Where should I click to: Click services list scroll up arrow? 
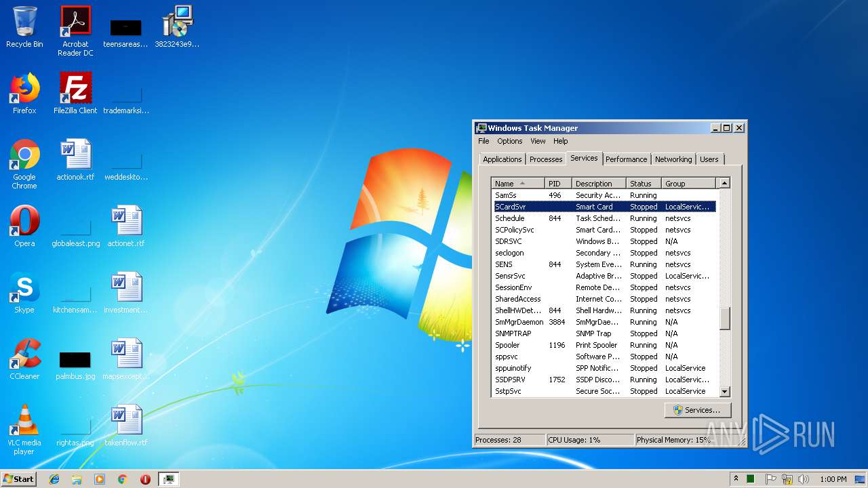724,183
